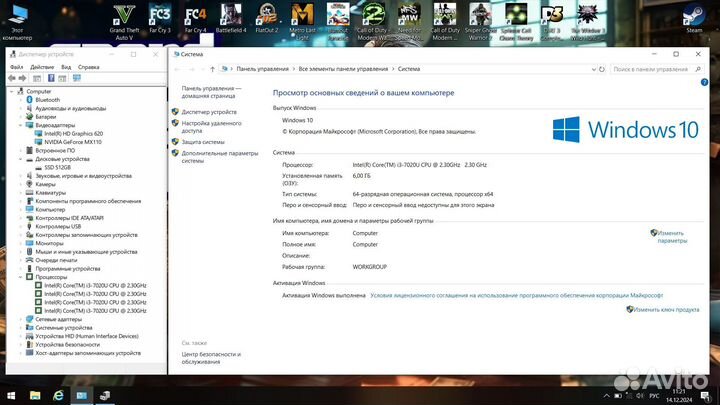Open 'Настройка удаленного доступа' link
Screen dimensions: 720x405
211,127
